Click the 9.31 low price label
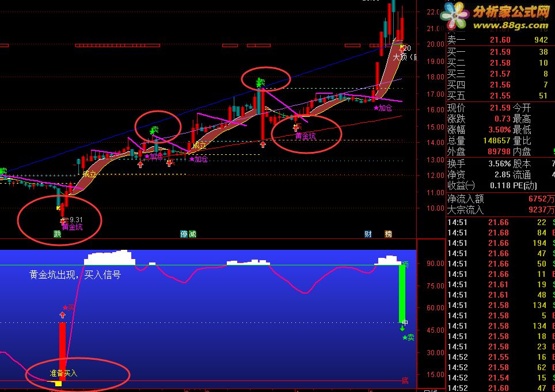555x392 pixels. (x=76, y=220)
